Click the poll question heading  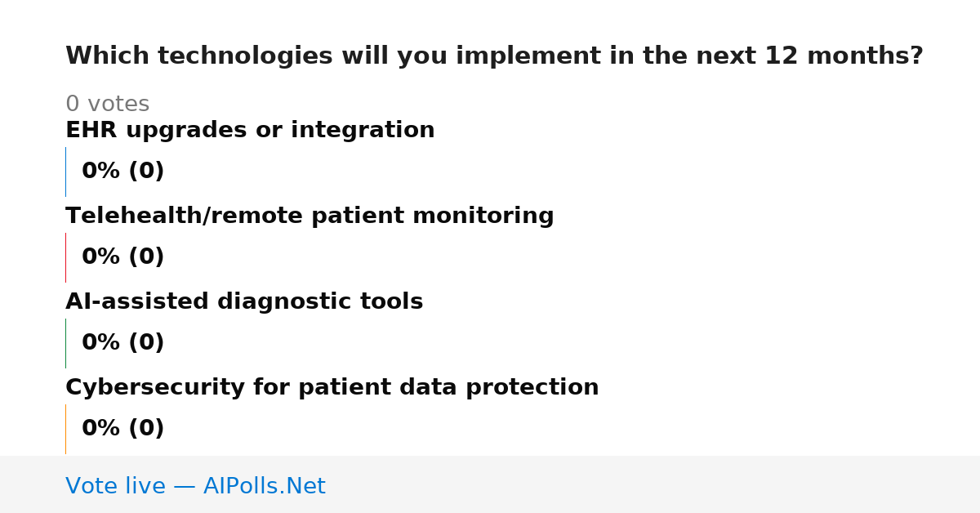pos(494,56)
